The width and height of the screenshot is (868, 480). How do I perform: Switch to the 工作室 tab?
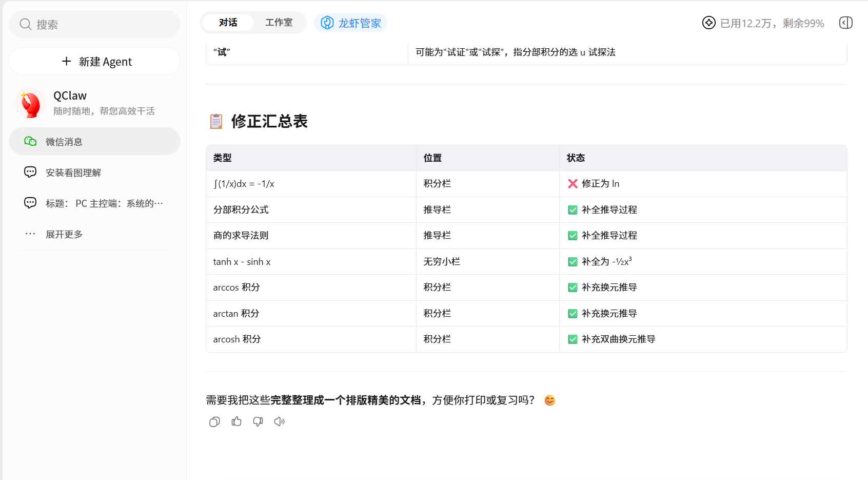click(x=279, y=23)
